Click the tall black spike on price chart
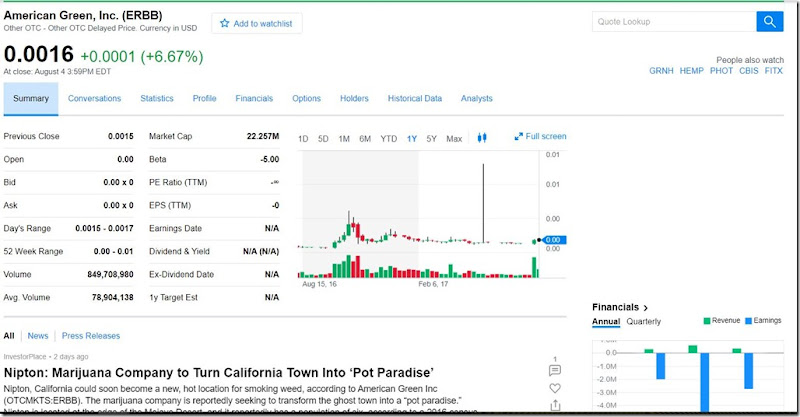The height and width of the screenshot is (417, 800). [483, 203]
